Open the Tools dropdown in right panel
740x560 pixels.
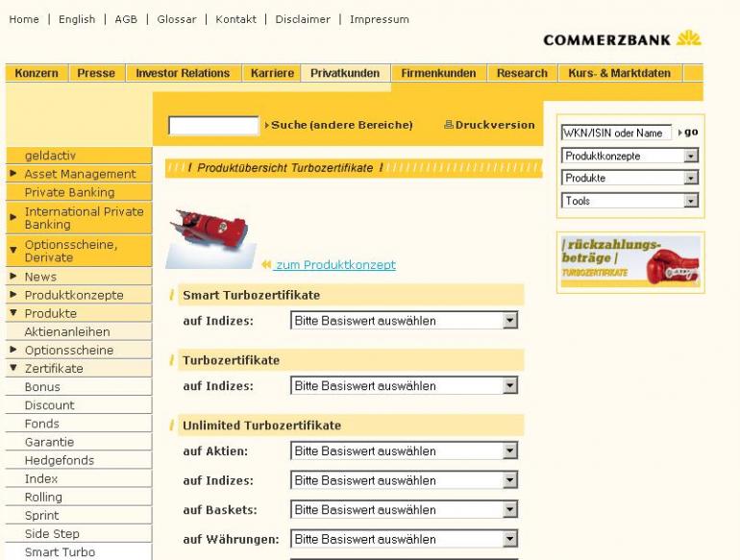(x=629, y=201)
